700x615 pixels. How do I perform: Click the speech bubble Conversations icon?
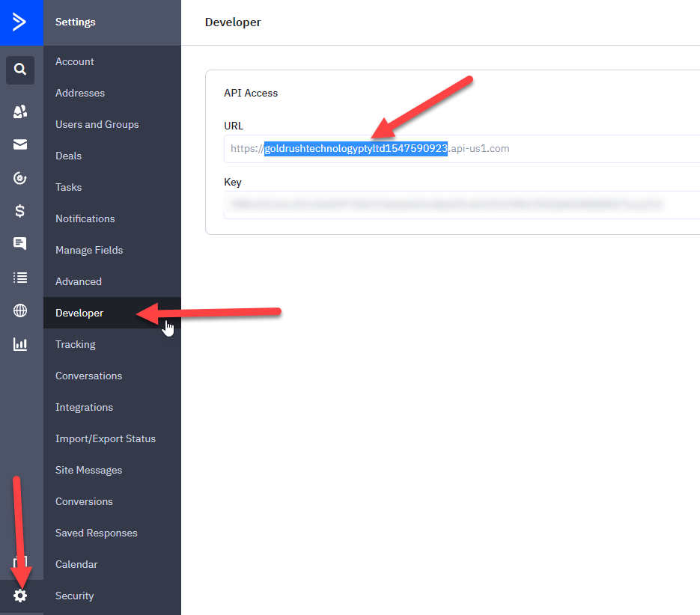click(x=20, y=244)
